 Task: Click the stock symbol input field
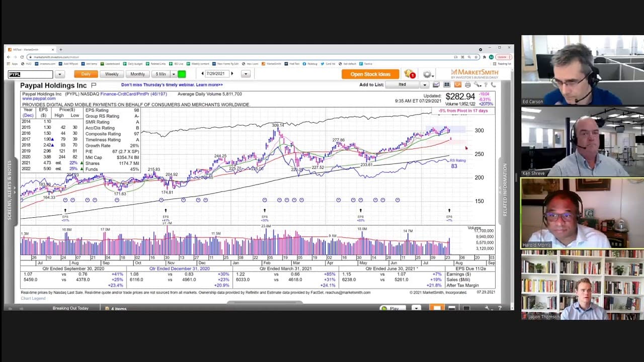pyautogui.click(x=30, y=74)
